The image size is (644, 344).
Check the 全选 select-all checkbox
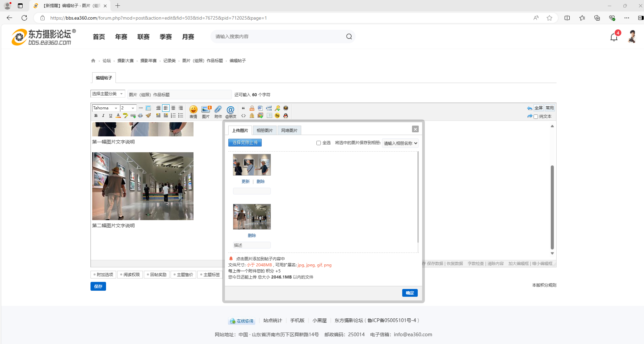pyautogui.click(x=318, y=143)
